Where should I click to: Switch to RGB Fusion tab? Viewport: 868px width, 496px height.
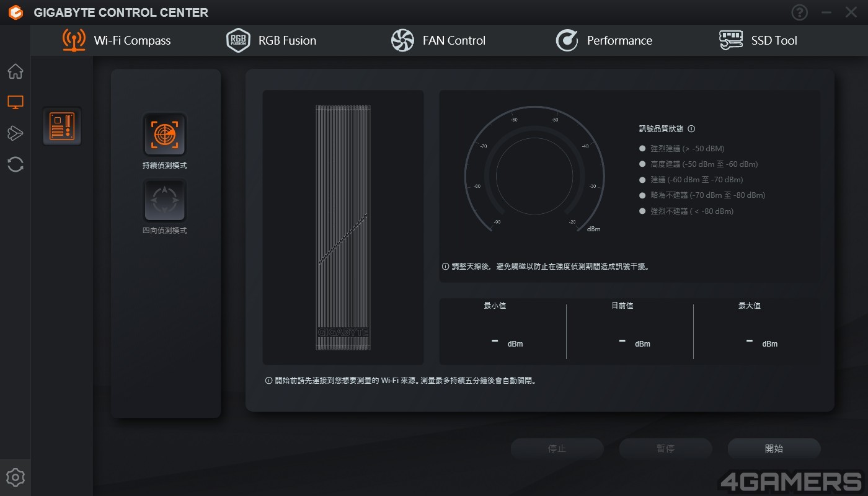click(x=272, y=40)
